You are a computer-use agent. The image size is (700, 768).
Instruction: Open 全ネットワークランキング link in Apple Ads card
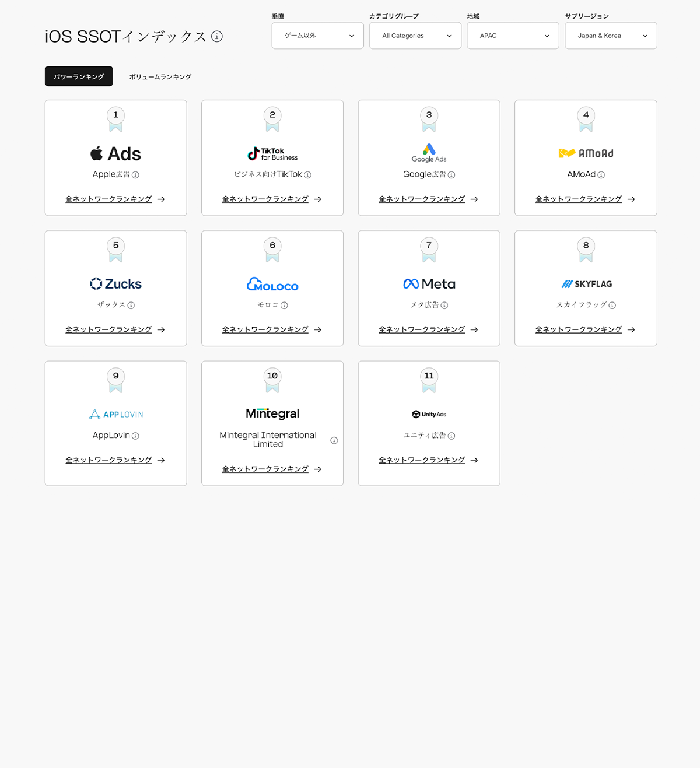(108, 199)
